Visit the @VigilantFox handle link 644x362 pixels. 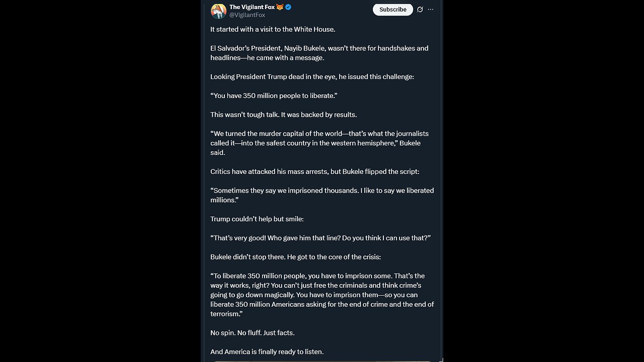click(247, 15)
